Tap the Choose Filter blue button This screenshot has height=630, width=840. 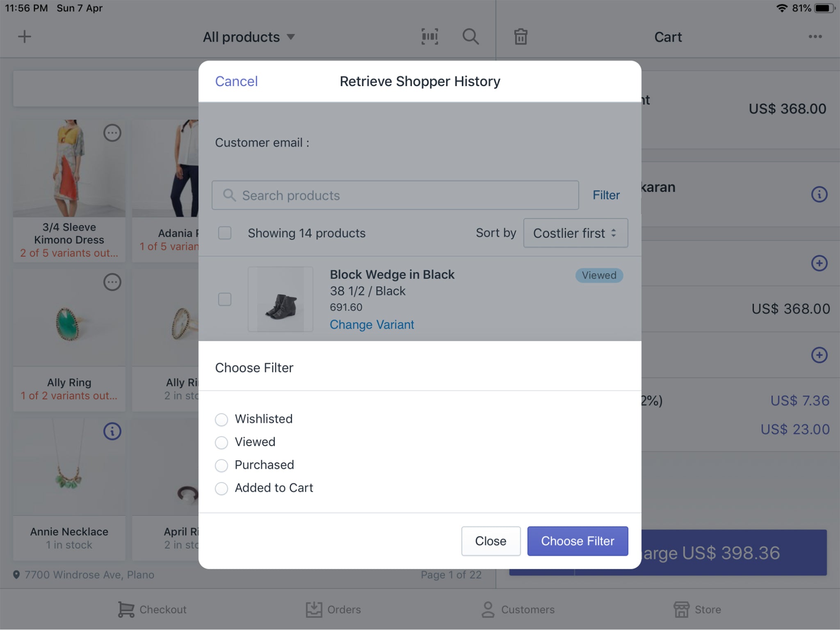pyautogui.click(x=577, y=541)
